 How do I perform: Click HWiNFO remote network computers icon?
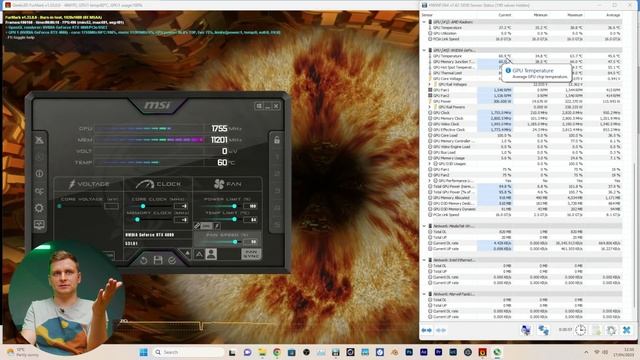click(543, 330)
